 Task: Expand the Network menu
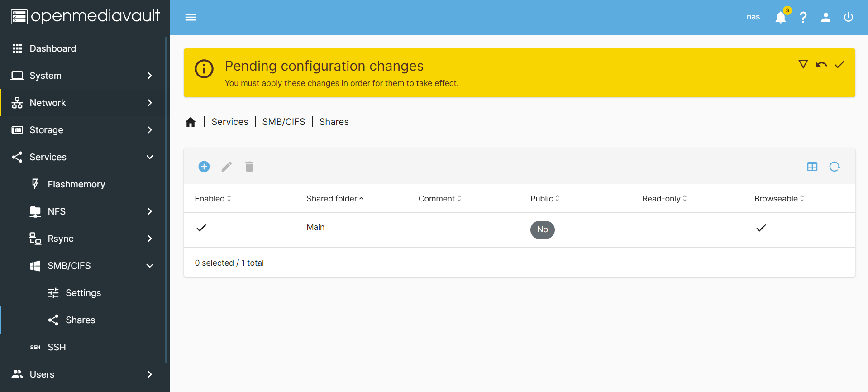coord(83,103)
